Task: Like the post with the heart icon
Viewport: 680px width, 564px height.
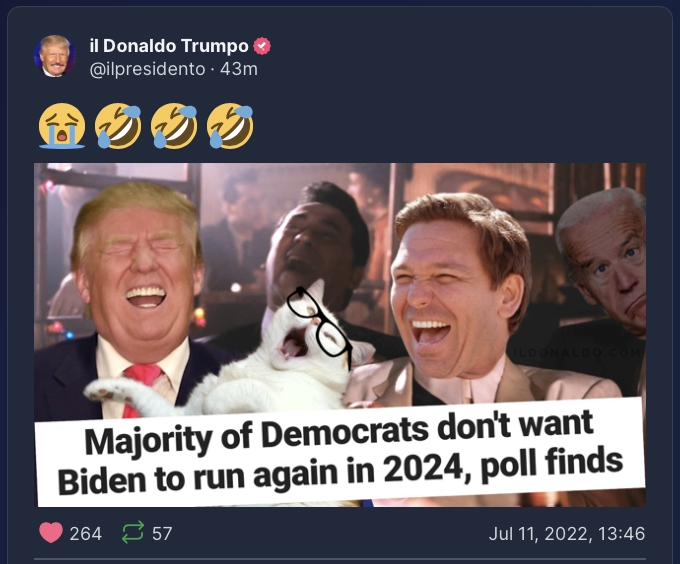Action: [51, 533]
